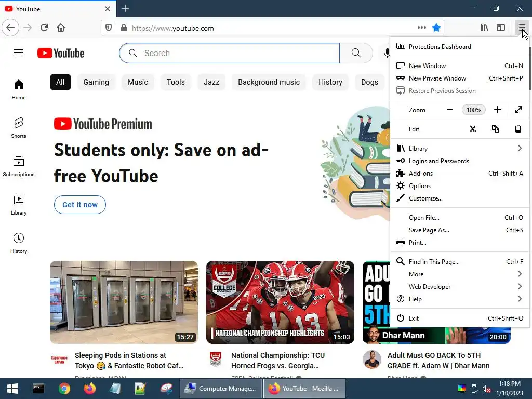Filter by History chip
The width and height of the screenshot is (532, 399).
tap(330, 82)
